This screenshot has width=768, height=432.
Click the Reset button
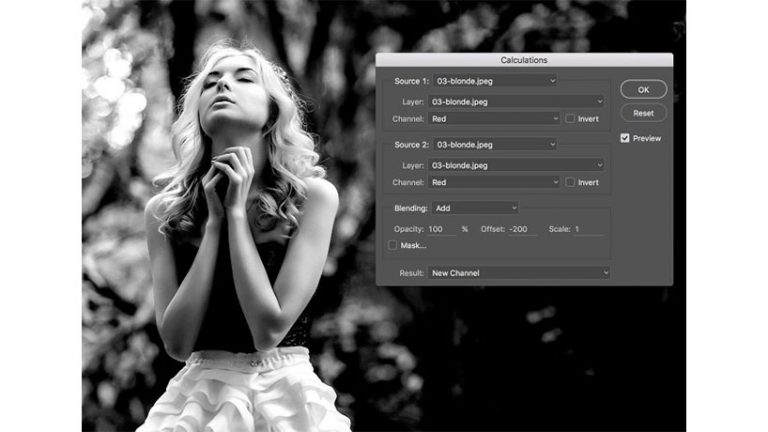click(x=643, y=113)
